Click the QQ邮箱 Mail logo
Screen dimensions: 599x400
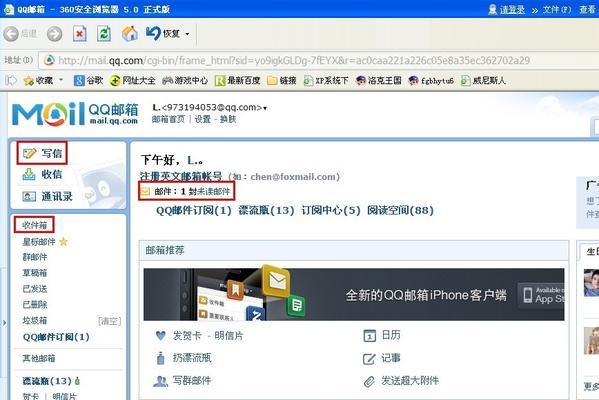point(75,113)
